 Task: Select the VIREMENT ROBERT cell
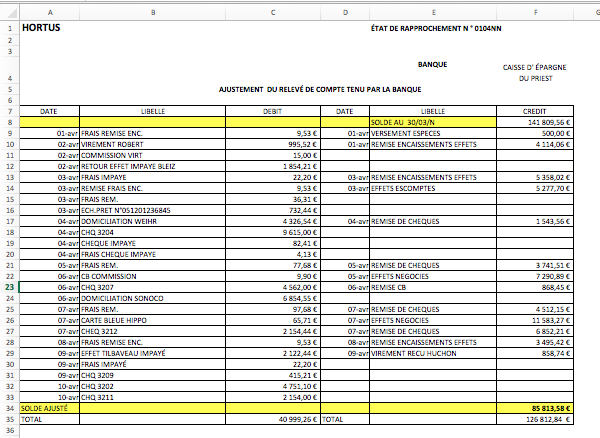(150, 143)
